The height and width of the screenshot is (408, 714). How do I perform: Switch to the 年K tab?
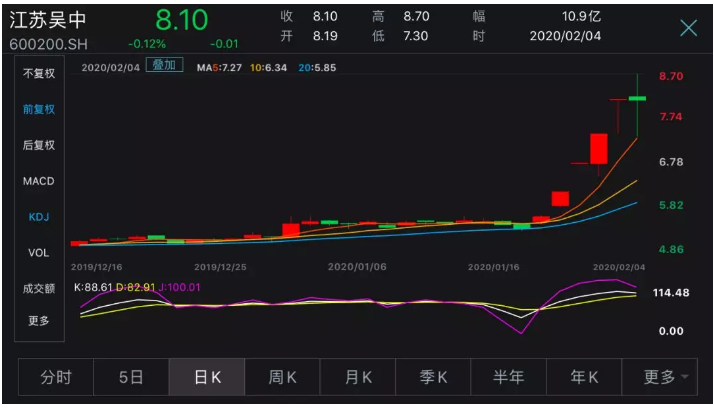(x=584, y=377)
